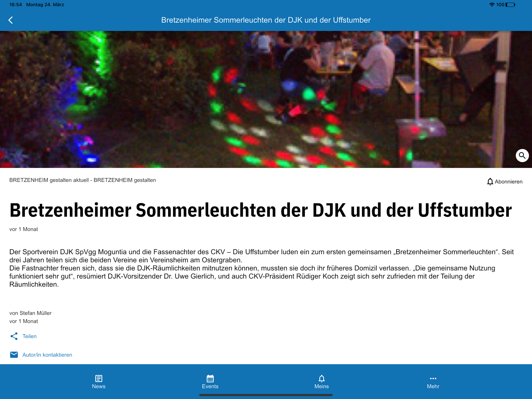Click the envelope icon to contact author
This screenshot has width=532, height=399.
[x=14, y=355]
